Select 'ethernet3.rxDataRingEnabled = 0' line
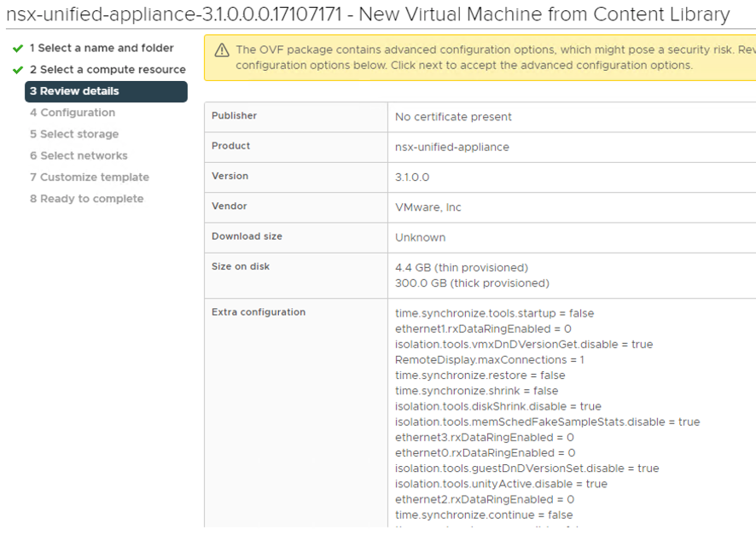The image size is (756, 547). pos(485,438)
